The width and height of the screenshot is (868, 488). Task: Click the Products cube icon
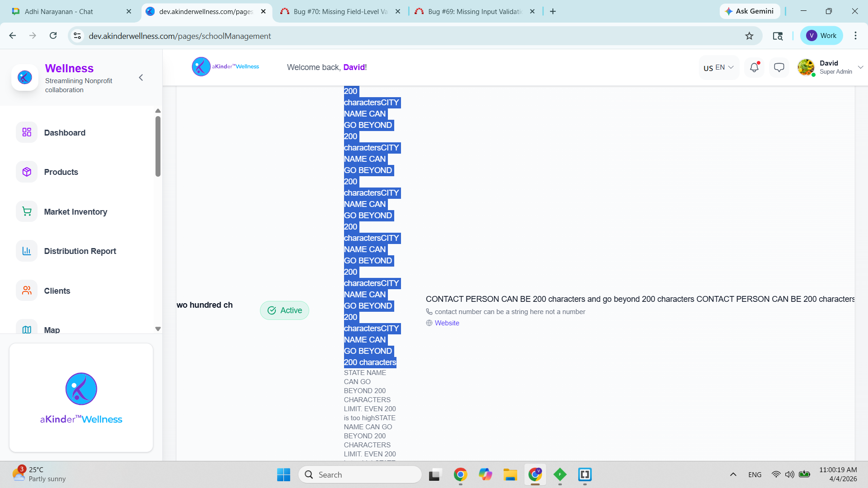click(x=27, y=172)
